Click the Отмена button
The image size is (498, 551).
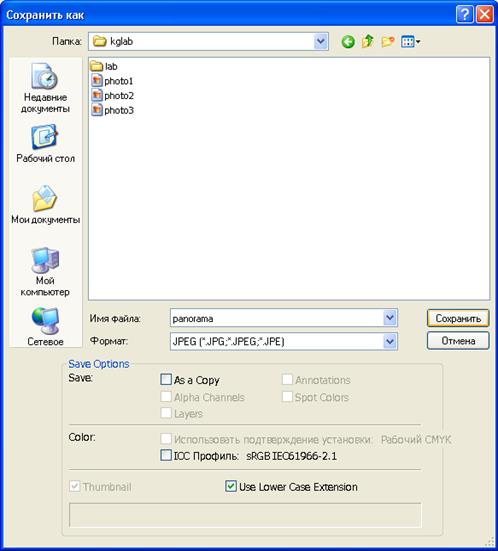pos(458,341)
